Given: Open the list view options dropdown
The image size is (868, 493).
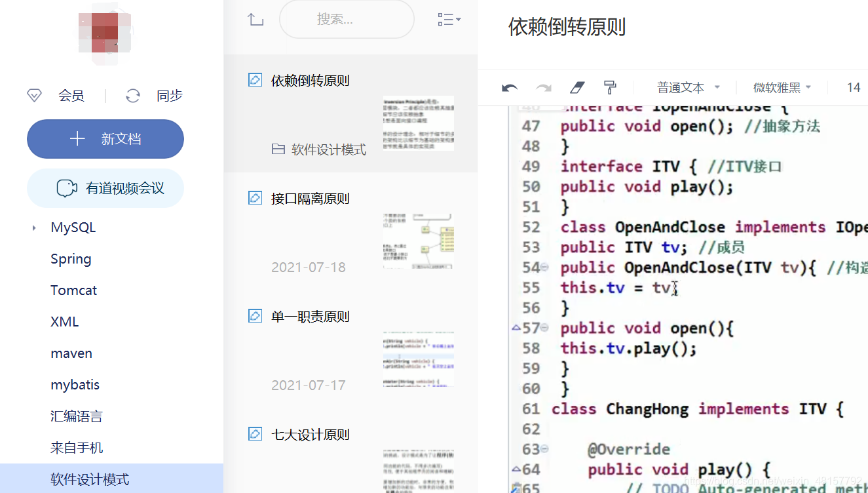Looking at the screenshot, I should click(449, 20).
